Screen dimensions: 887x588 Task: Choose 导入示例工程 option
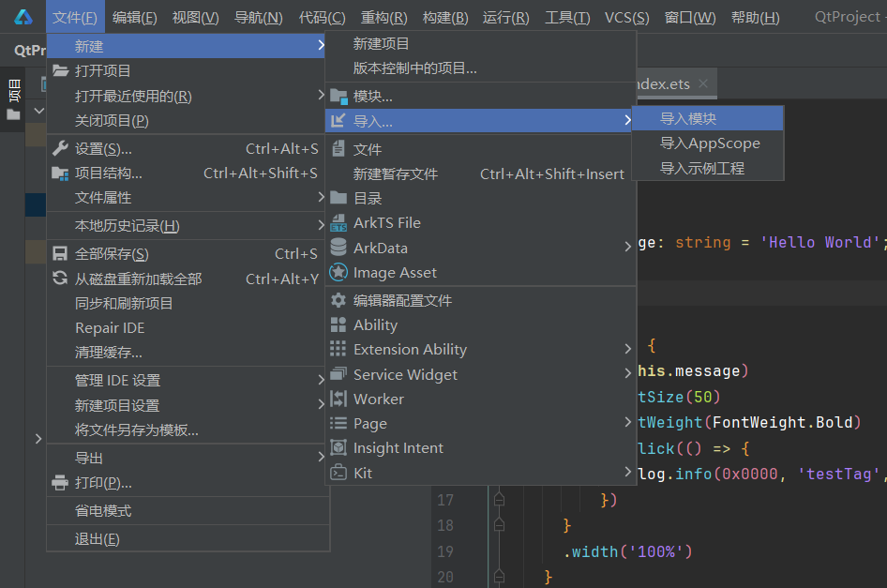pos(701,169)
